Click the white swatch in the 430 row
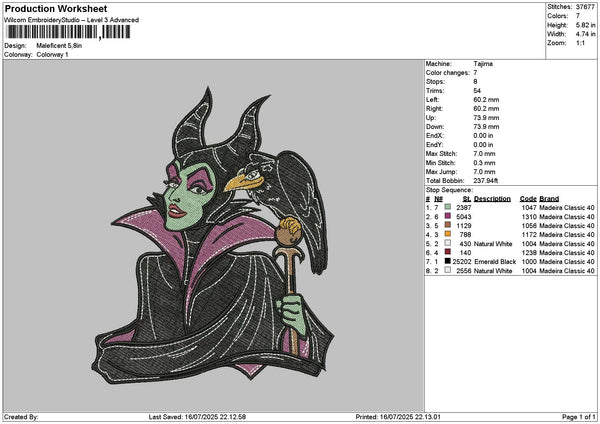Screen dimensions: 600x424 click(447, 243)
